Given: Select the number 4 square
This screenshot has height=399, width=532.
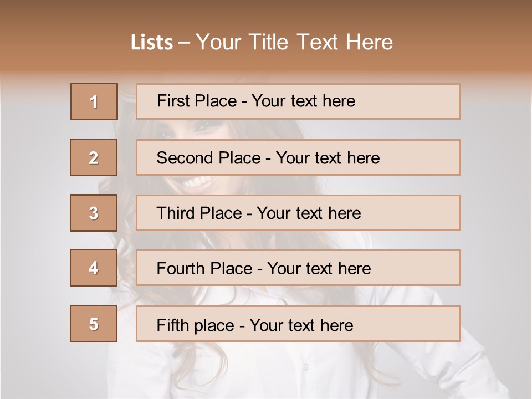Looking at the screenshot, I should click(x=94, y=268).
